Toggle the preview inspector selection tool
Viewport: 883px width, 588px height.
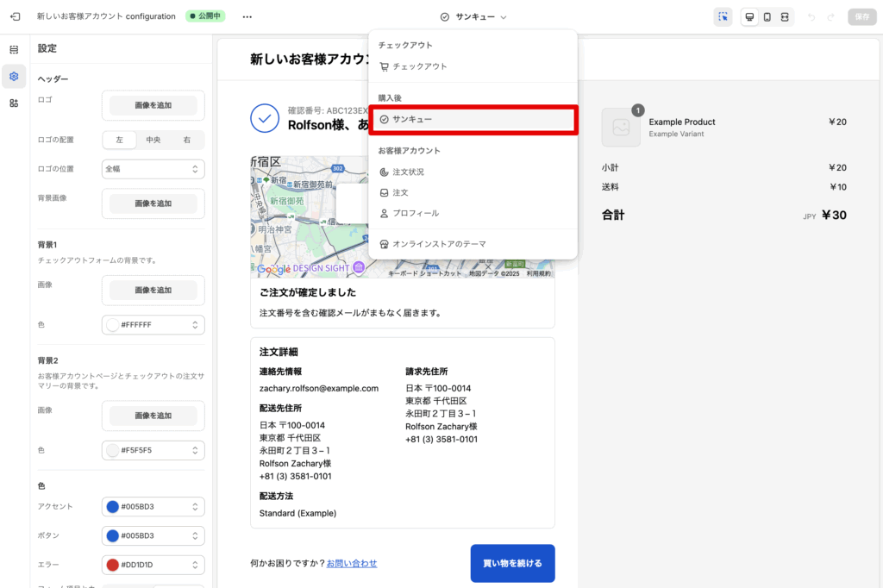723,17
